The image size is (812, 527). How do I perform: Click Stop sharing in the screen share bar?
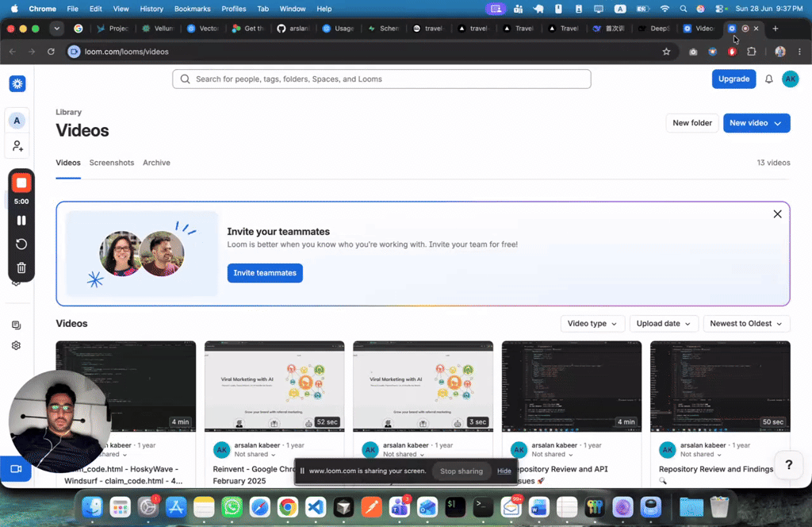pos(462,471)
